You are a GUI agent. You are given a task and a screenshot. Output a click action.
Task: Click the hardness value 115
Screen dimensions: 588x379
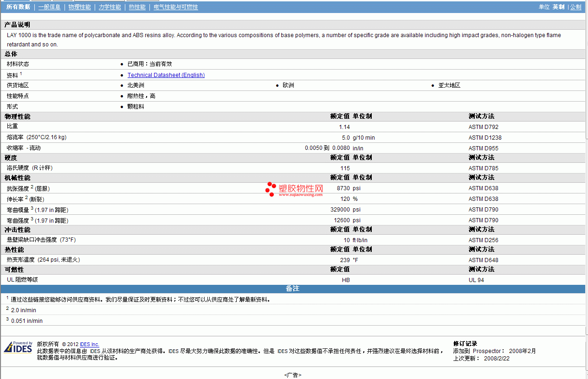click(x=345, y=168)
